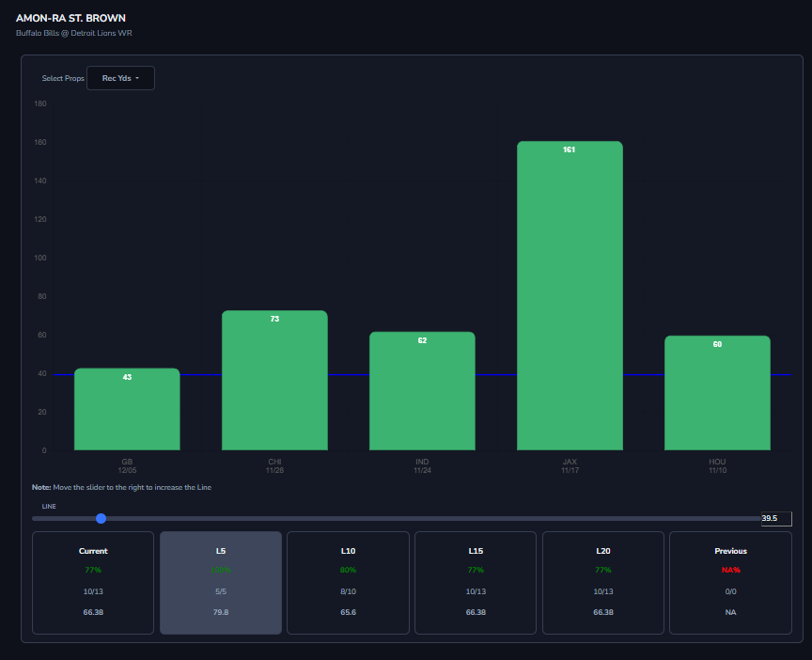The image size is (812, 660).
Task: Click the Amon-Ra St. Brown player heading
Action: coord(70,18)
